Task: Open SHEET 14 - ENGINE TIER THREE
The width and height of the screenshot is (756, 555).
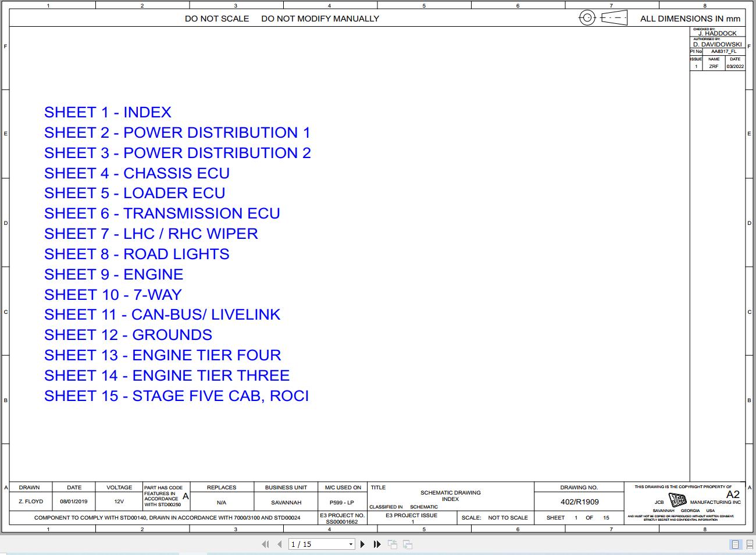Action: (x=167, y=375)
